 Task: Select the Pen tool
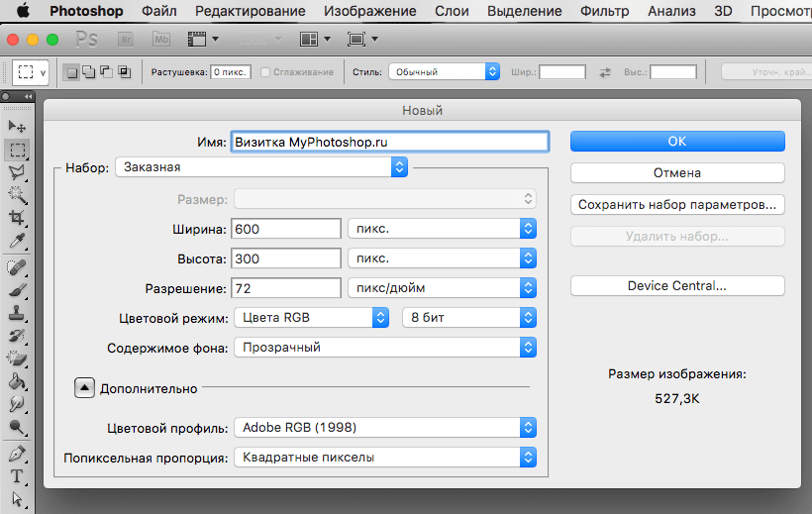point(17,454)
